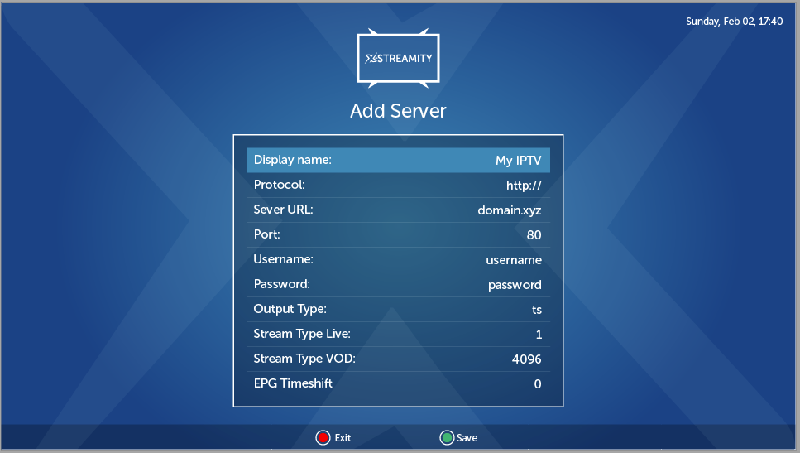800x453 pixels.
Task: Select the Stream Type VOD label
Action: [305, 359]
